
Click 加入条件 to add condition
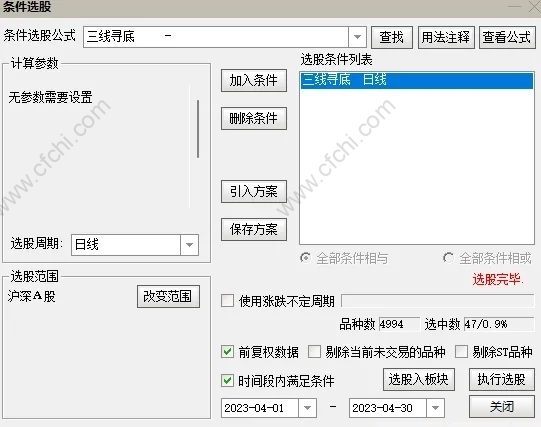[x=254, y=81]
